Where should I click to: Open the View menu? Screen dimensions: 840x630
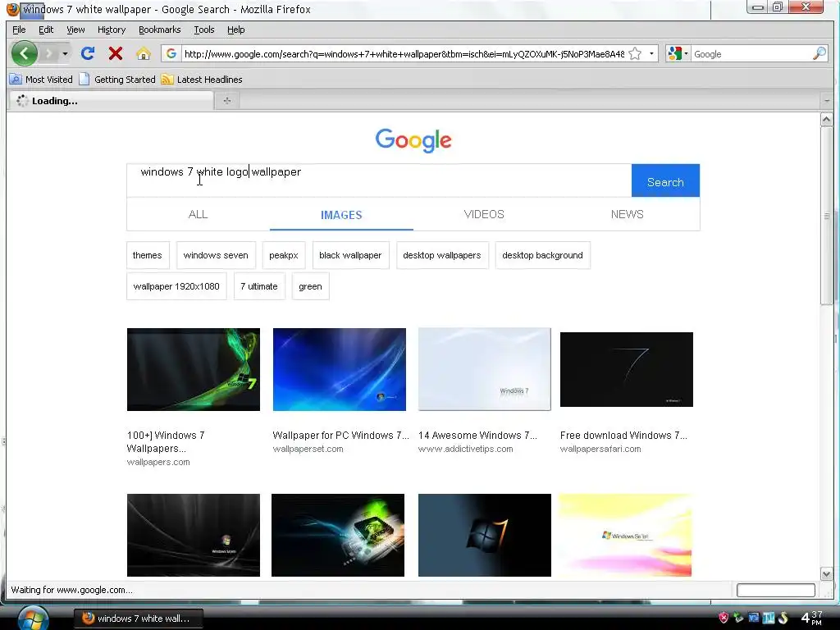point(75,30)
